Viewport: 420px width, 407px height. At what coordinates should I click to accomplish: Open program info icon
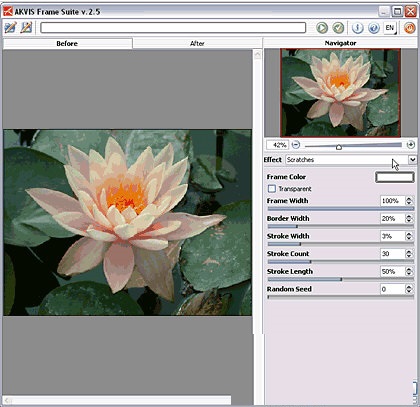click(357, 28)
